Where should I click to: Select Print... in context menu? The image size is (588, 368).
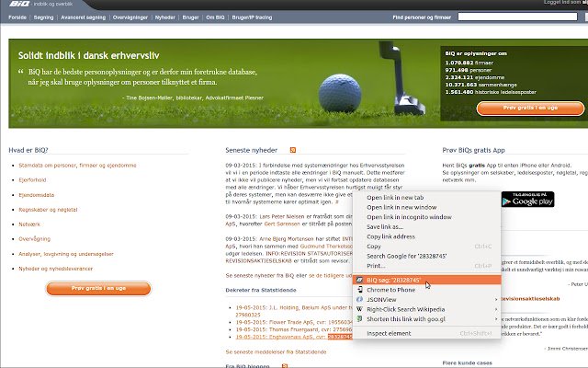click(426, 266)
